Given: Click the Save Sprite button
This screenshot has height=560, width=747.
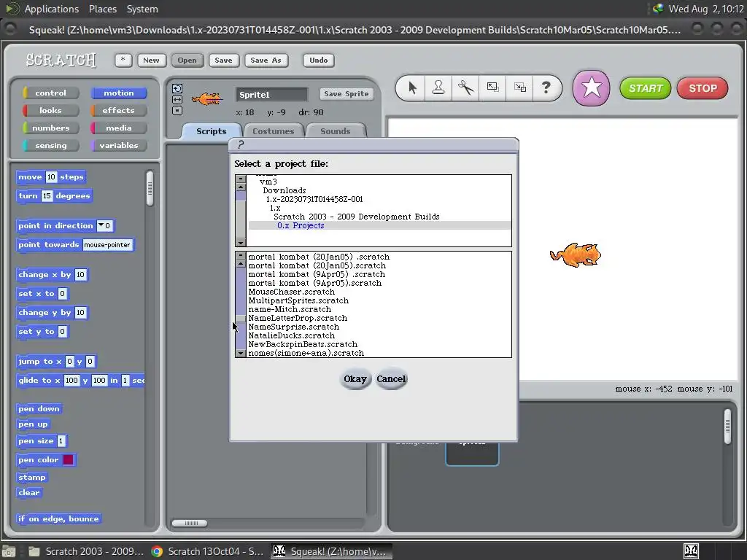Looking at the screenshot, I should (347, 94).
